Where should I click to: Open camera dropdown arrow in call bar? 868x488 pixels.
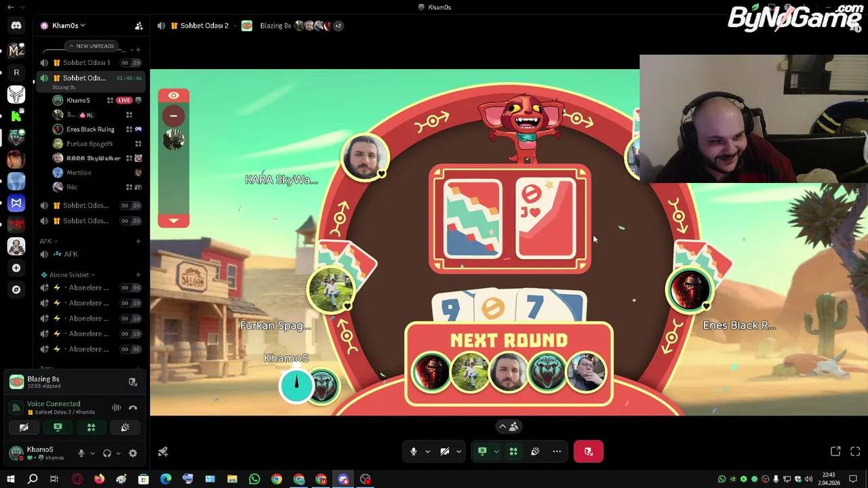tap(458, 451)
